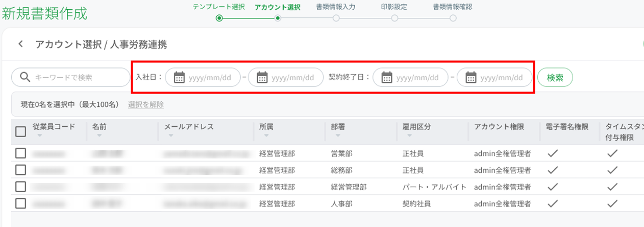The height and width of the screenshot is (227, 644).
Task: Click timestamp checkmark in 総務部 row
Action: coord(613,170)
